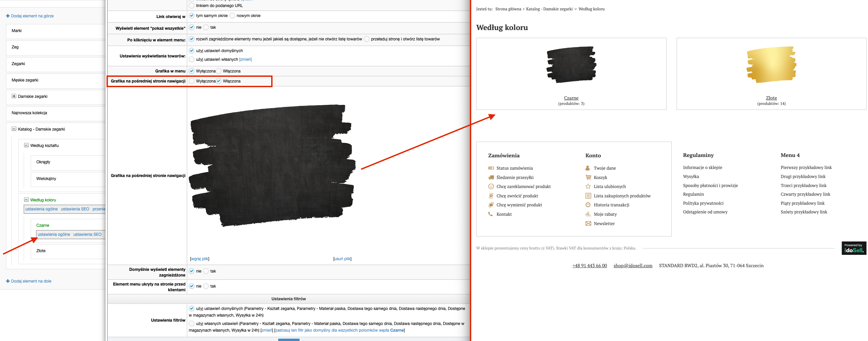Click the 'zmień' link for display settings

(x=245, y=59)
